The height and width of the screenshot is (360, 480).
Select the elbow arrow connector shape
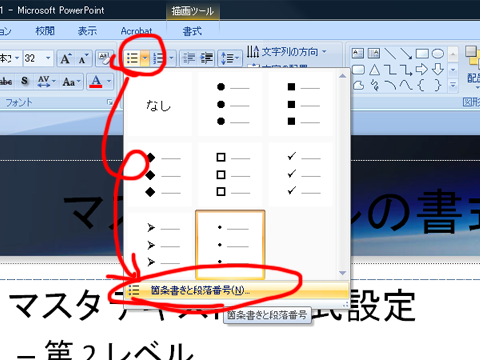pyautogui.click(x=406, y=70)
